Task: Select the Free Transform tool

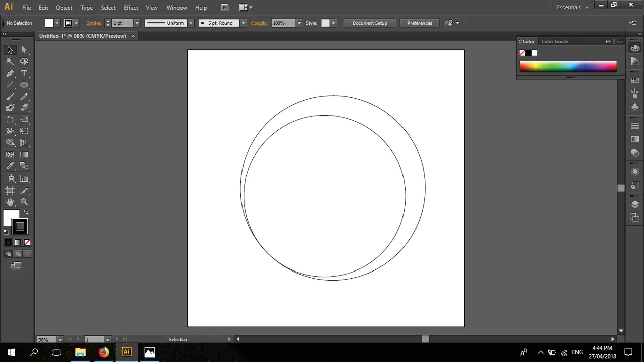Action: (x=24, y=131)
